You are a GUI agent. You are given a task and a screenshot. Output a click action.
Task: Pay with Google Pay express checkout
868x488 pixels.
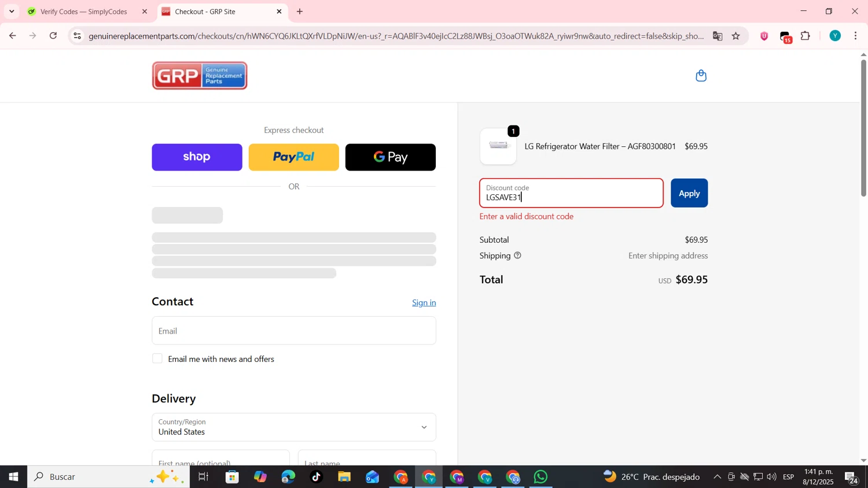(391, 157)
